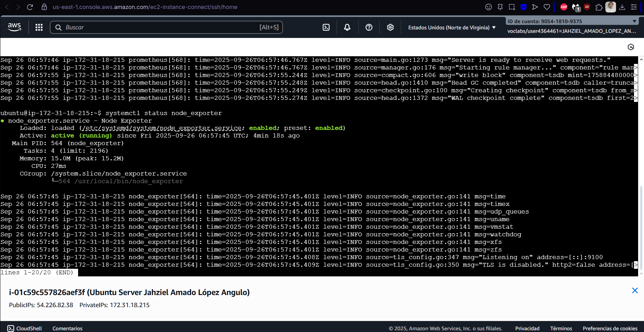Click the '/usr/local/bin/node_exporter' CGroup entry
This screenshot has width=644, height=332.
(129, 181)
